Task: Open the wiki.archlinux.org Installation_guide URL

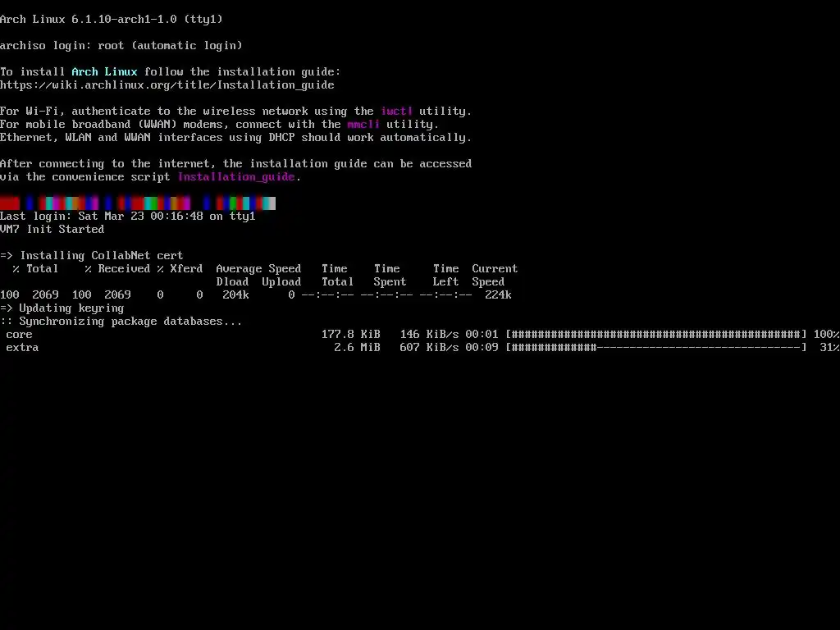Action: [x=167, y=85]
